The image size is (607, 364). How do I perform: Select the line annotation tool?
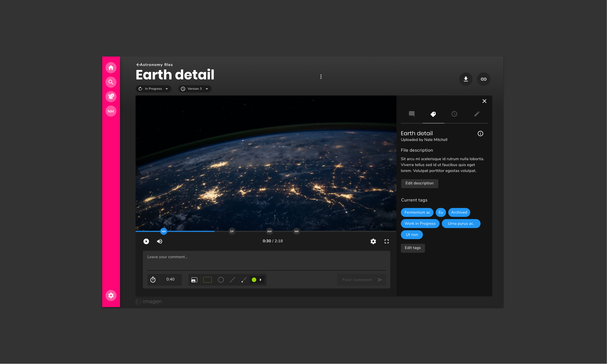(x=233, y=280)
